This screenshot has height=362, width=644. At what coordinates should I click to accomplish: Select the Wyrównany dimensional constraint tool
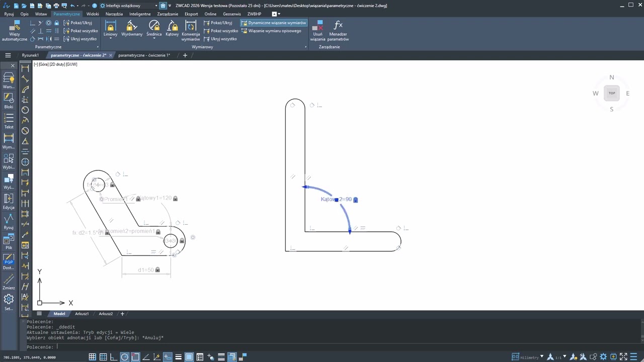pos(132,29)
